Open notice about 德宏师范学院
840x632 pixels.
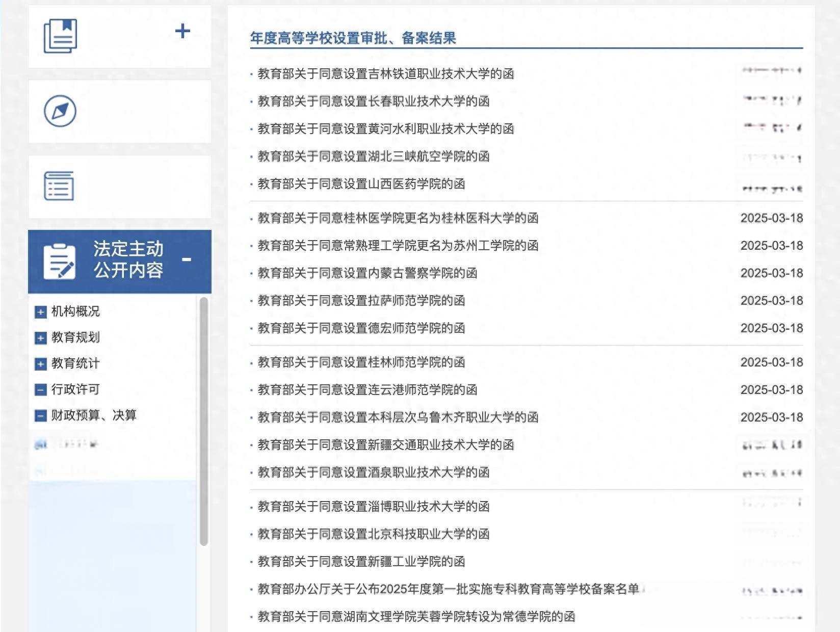[x=361, y=328]
